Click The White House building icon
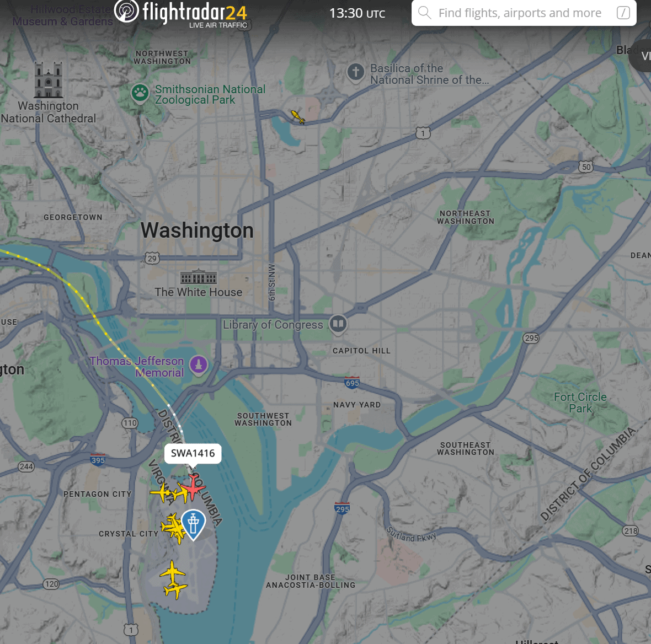651x644 pixels. (x=199, y=276)
